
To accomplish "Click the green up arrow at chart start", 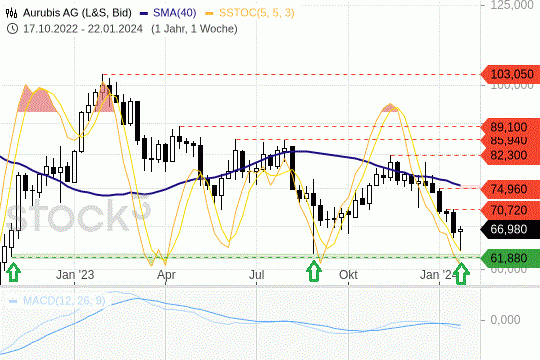I will tap(13, 272).
